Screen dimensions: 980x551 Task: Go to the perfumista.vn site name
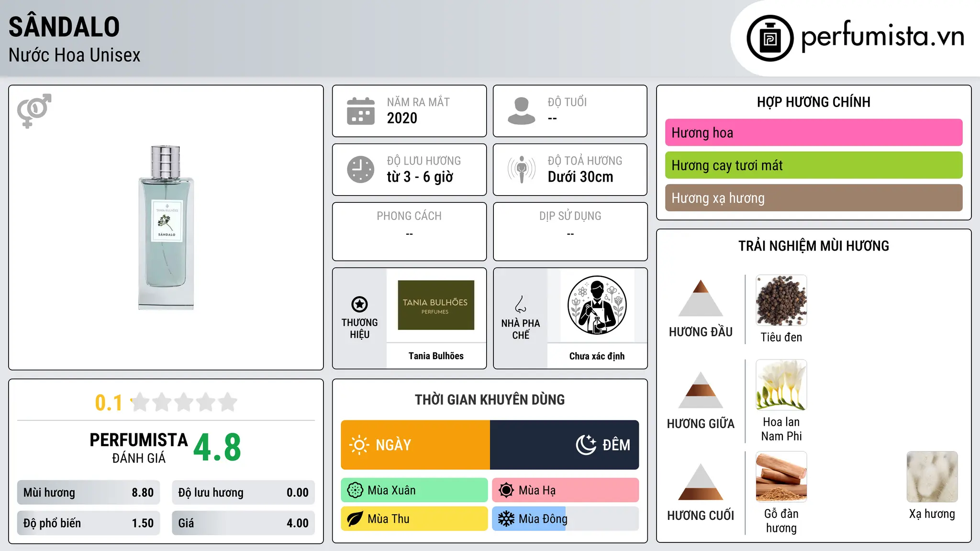(882, 36)
